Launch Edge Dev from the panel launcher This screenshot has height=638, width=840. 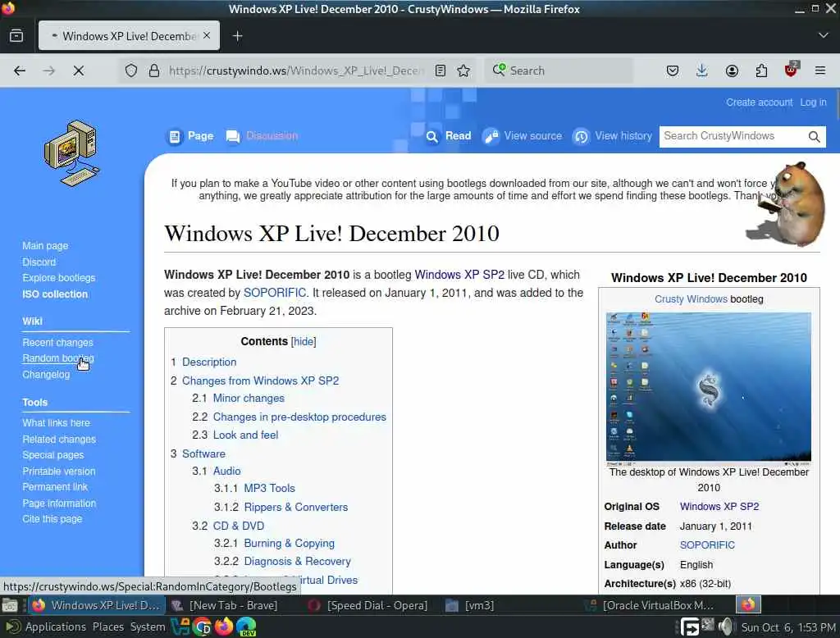(246, 627)
